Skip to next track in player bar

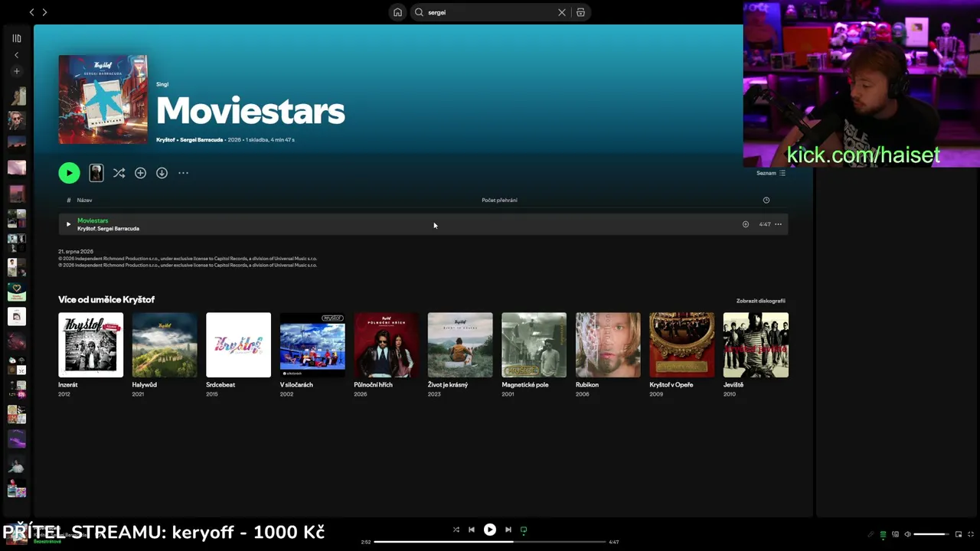[x=508, y=530]
